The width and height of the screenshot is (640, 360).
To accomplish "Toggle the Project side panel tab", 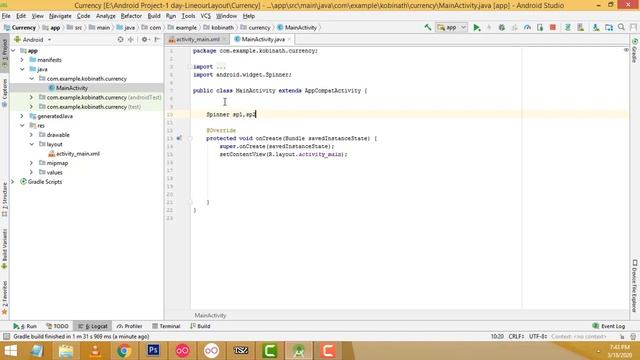I will (4, 52).
